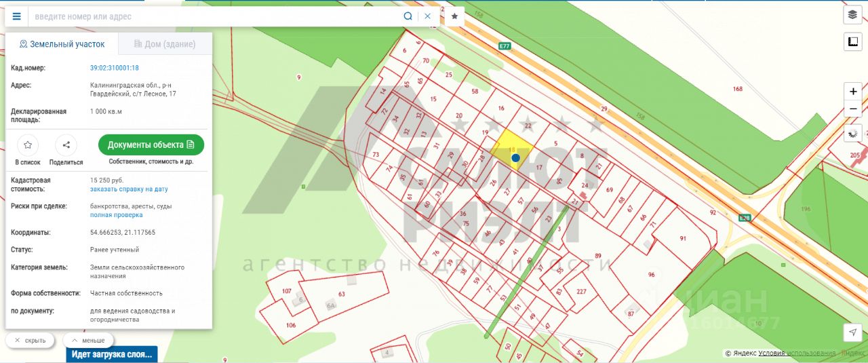Select parcel 227 on map
Viewport: 868px width, 363px height.
coord(581,292)
